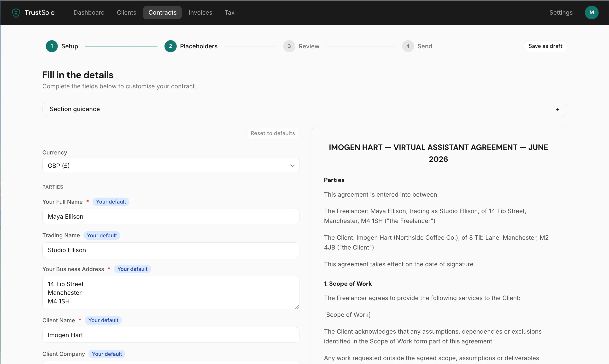Click the '1. Scope of Work' heading
609x364 pixels.
(x=347, y=284)
